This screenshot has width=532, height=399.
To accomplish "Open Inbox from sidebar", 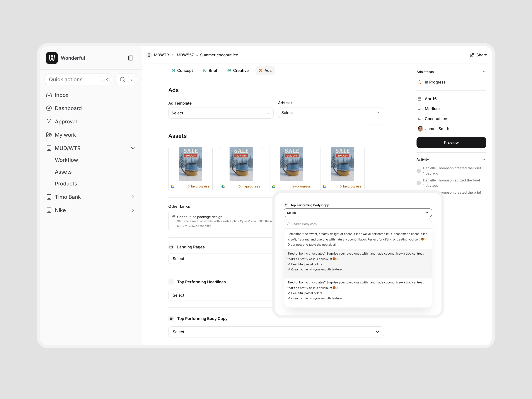I will point(61,95).
